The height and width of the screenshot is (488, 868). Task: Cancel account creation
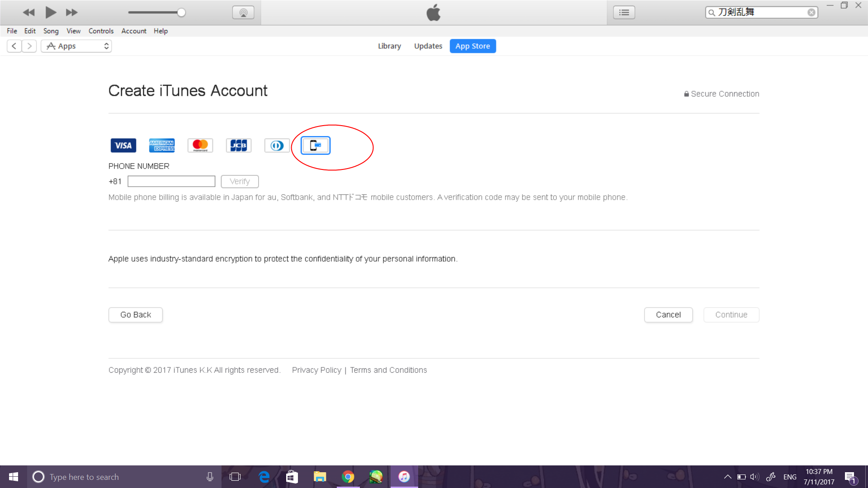668,315
